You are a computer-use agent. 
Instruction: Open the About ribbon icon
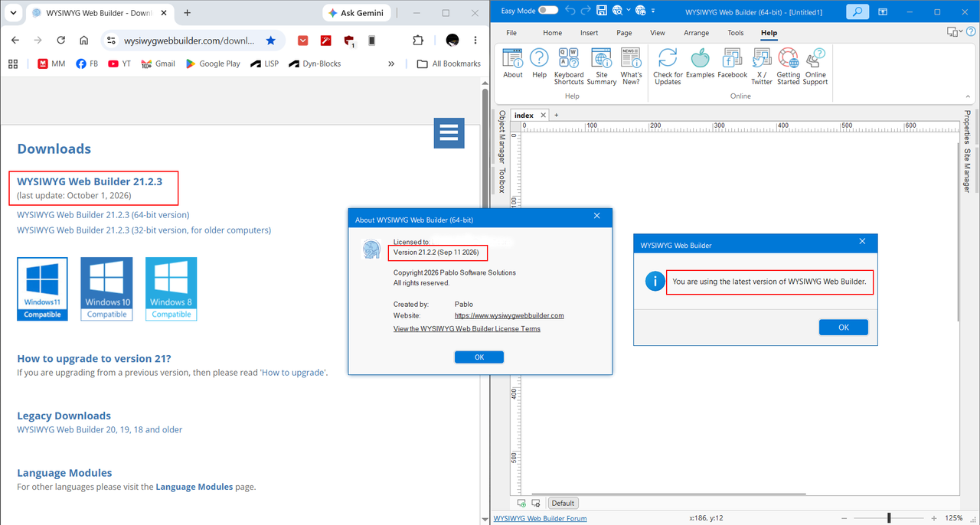pyautogui.click(x=513, y=64)
